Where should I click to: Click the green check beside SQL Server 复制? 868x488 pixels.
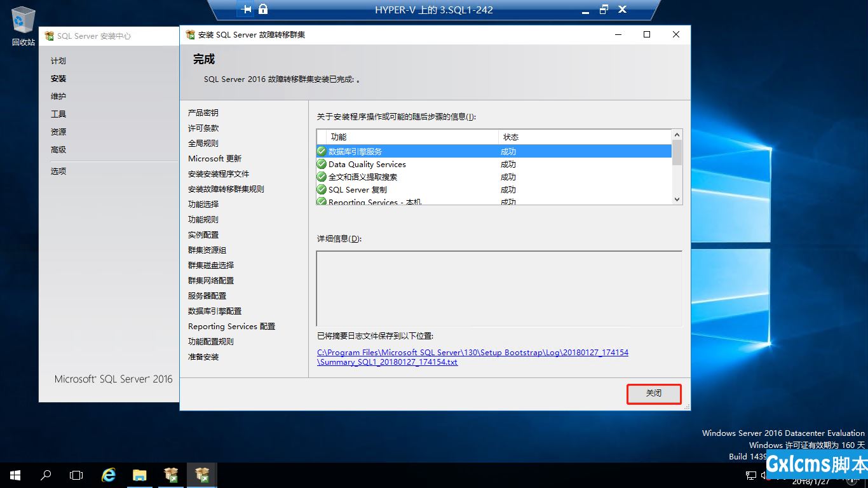322,189
